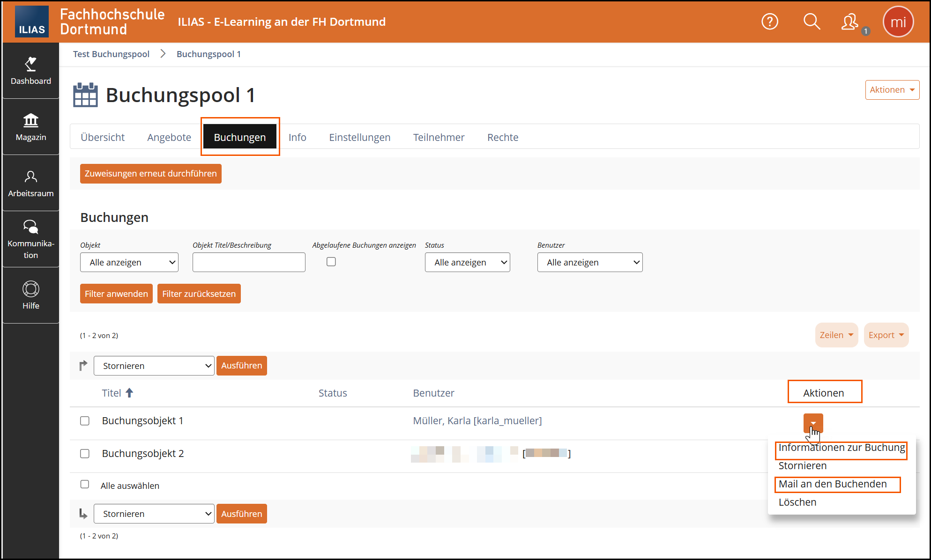
Task: Open the Arbeitsraum sidebar icon
Action: click(31, 177)
